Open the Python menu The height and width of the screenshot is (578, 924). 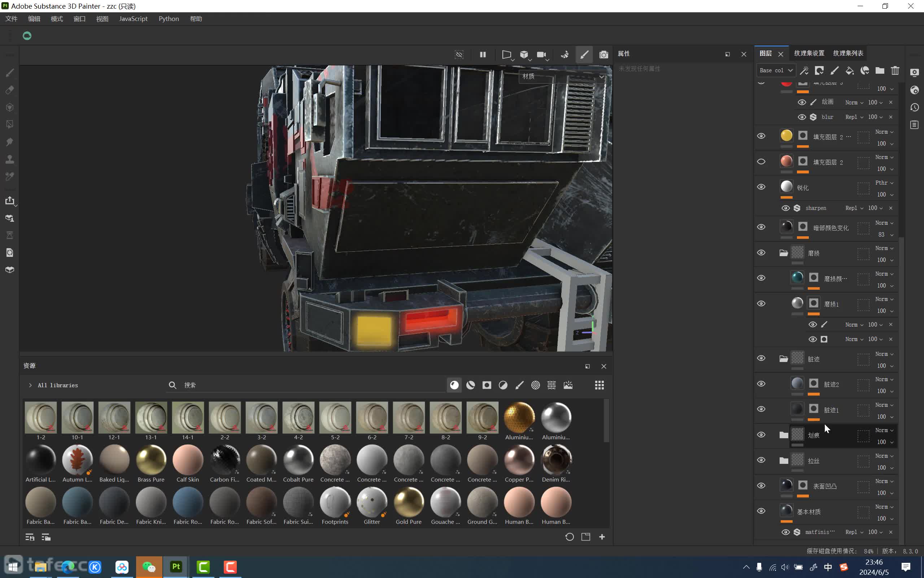click(x=169, y=19)
